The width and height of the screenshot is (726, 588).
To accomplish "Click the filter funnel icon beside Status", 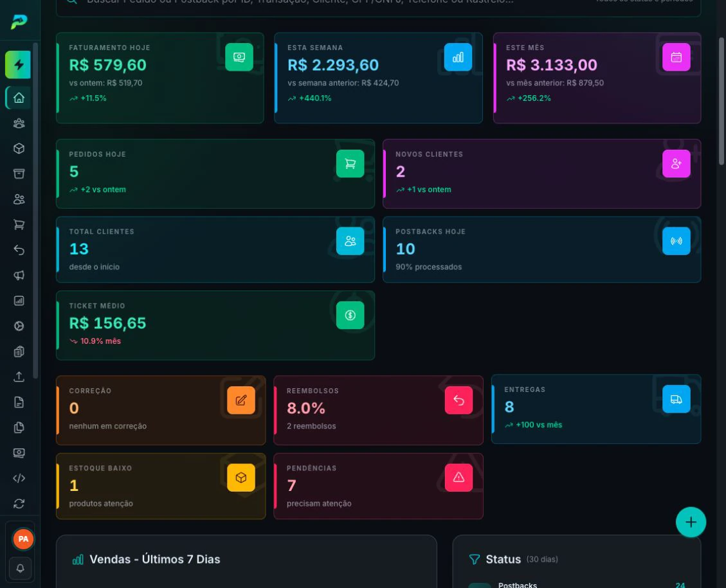I will click(x=474, y=559).
